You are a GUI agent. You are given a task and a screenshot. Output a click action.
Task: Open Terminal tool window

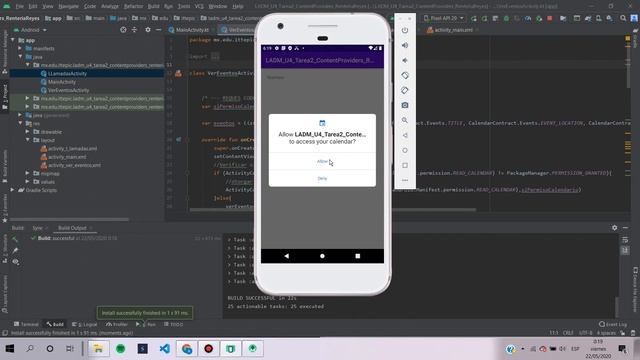(26, 324)
